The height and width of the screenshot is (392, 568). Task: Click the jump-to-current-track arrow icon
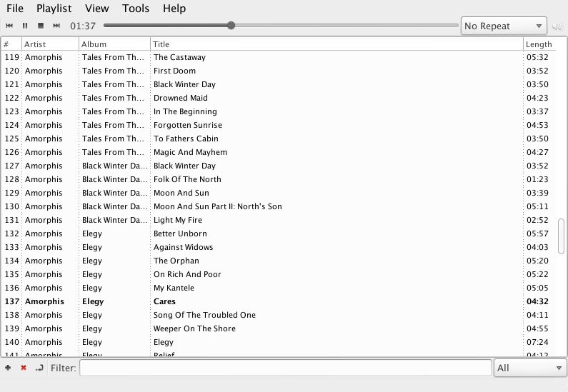coord(39,368)
